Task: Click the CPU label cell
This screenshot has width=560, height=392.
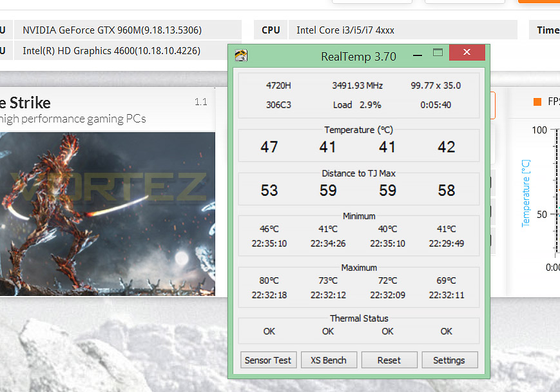Action: (x=271, y=30)
